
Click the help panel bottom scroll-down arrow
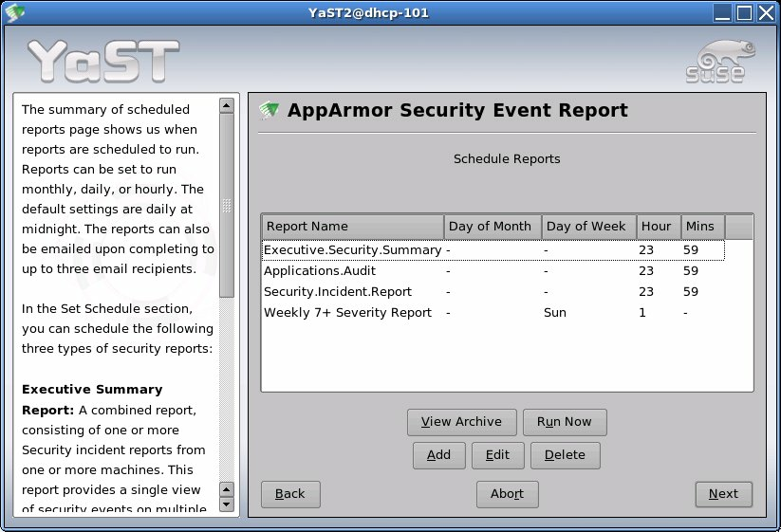227,504
